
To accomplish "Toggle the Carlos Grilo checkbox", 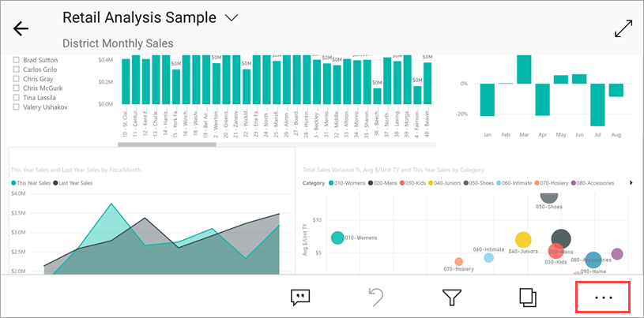I will pyautogui.click(x=16, y=69).
